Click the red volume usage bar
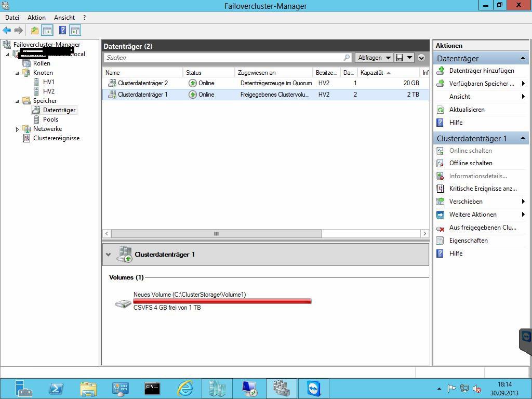The height and width of the screenshot is (399, 532). click(222, 301)
